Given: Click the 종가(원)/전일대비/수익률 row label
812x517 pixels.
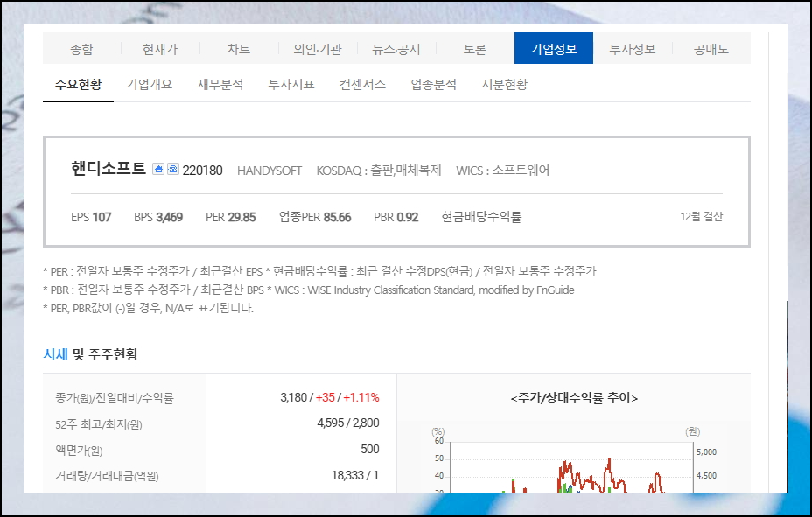Looking at the screenshot, I should tap(115, 398).
